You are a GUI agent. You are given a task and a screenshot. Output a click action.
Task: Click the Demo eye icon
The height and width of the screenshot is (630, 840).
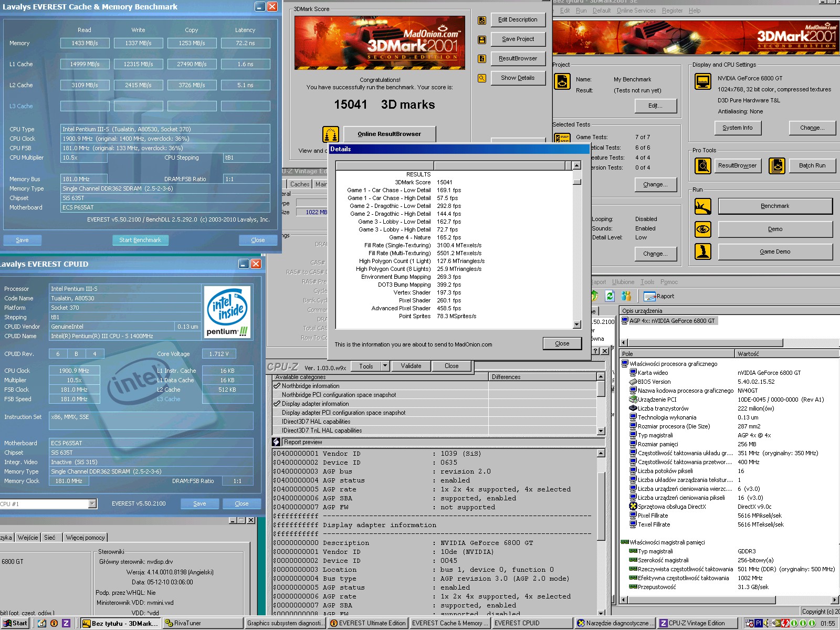pyautogui.click(x=702, y=229)
